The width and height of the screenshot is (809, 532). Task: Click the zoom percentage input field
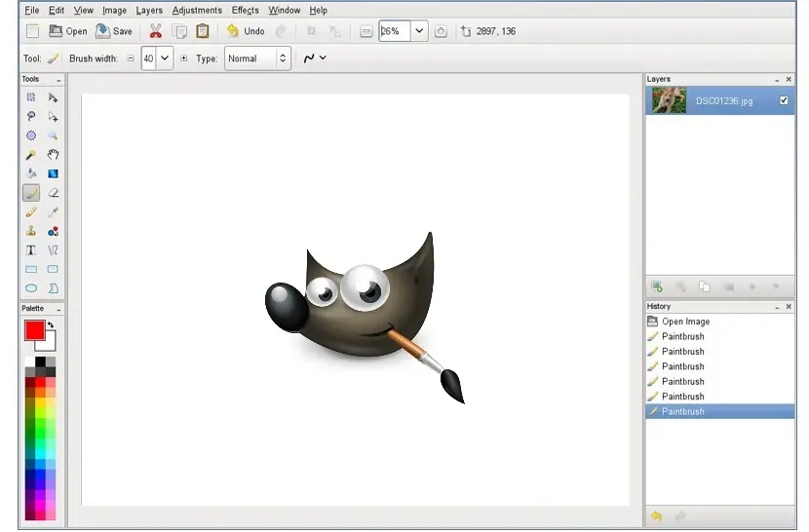[395, 31]
